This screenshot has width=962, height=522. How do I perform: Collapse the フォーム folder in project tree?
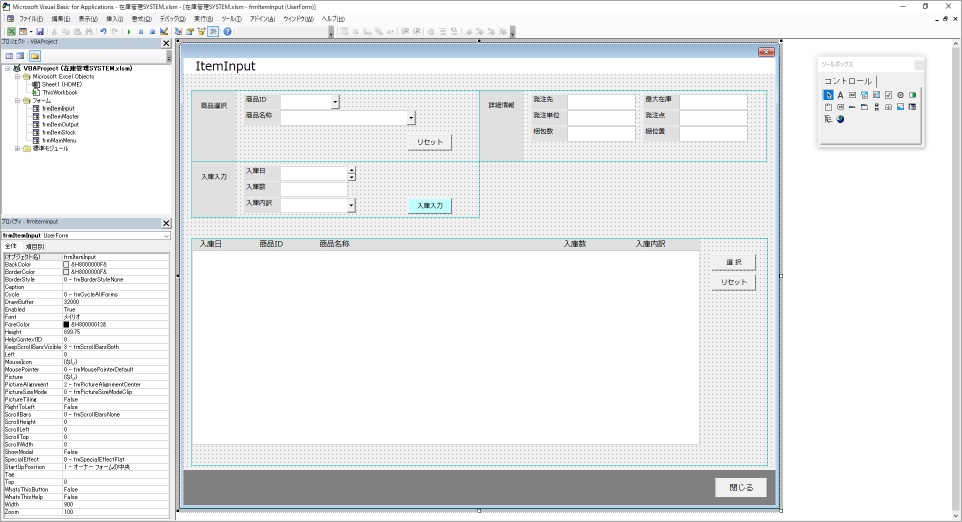pos(18,101)
